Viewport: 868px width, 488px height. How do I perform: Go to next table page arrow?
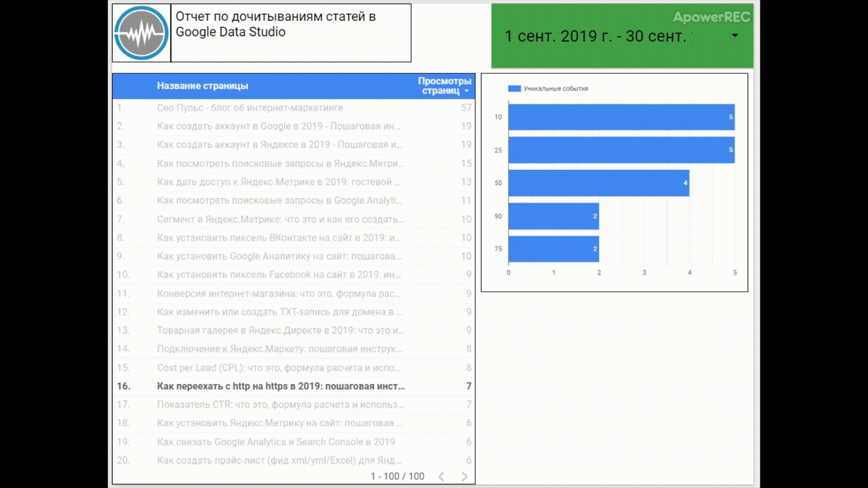click(x=464, y=476)
